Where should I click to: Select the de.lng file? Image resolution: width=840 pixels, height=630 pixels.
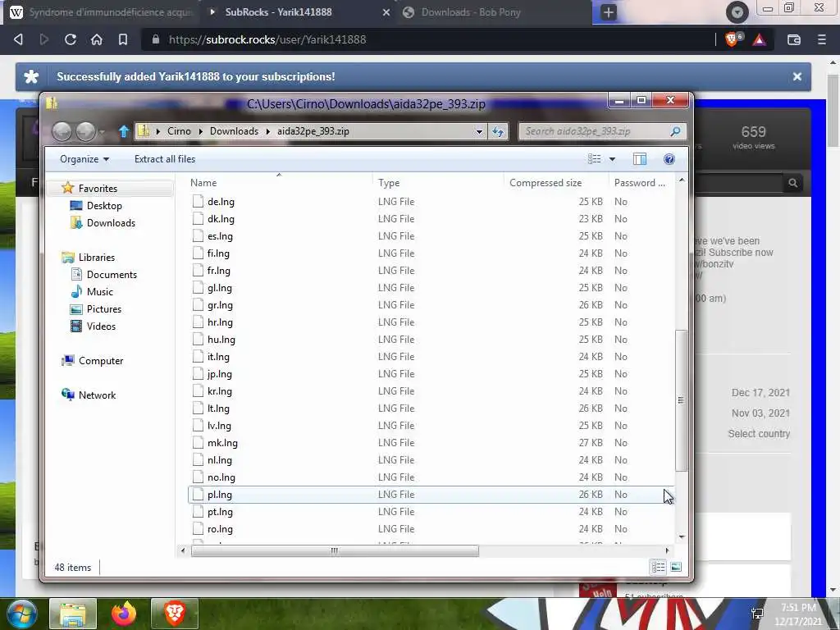pos(221,202)
